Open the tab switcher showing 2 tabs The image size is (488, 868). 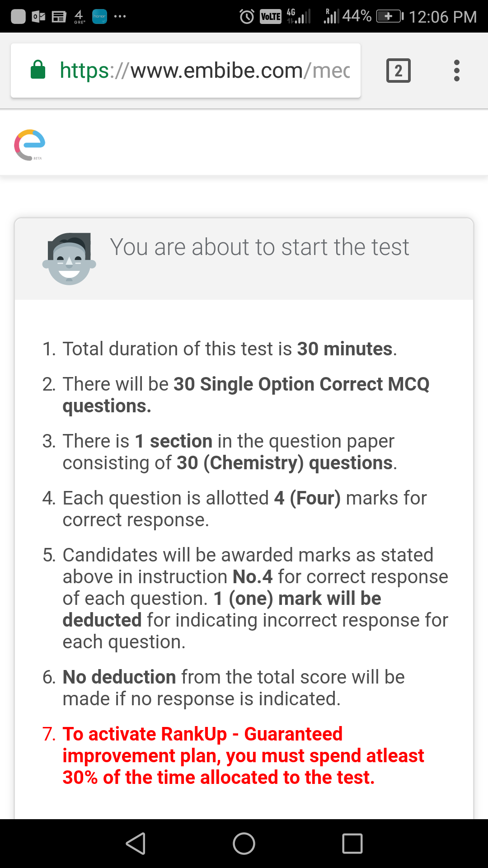(x=398, y=71)
